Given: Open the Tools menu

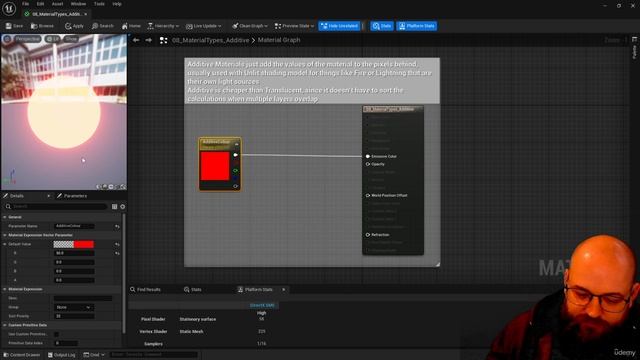Looking at the screenshot, I should coord(99,4).
